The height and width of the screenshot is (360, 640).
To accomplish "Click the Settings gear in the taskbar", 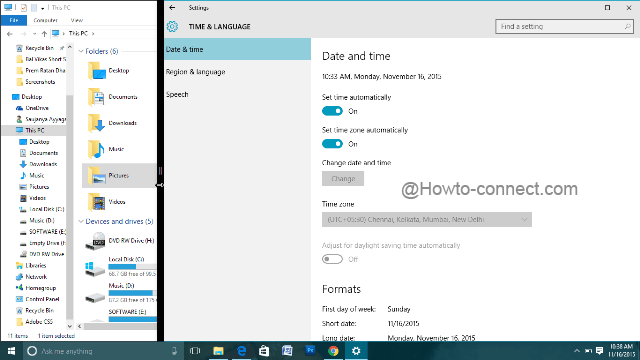I will [356, 351].
